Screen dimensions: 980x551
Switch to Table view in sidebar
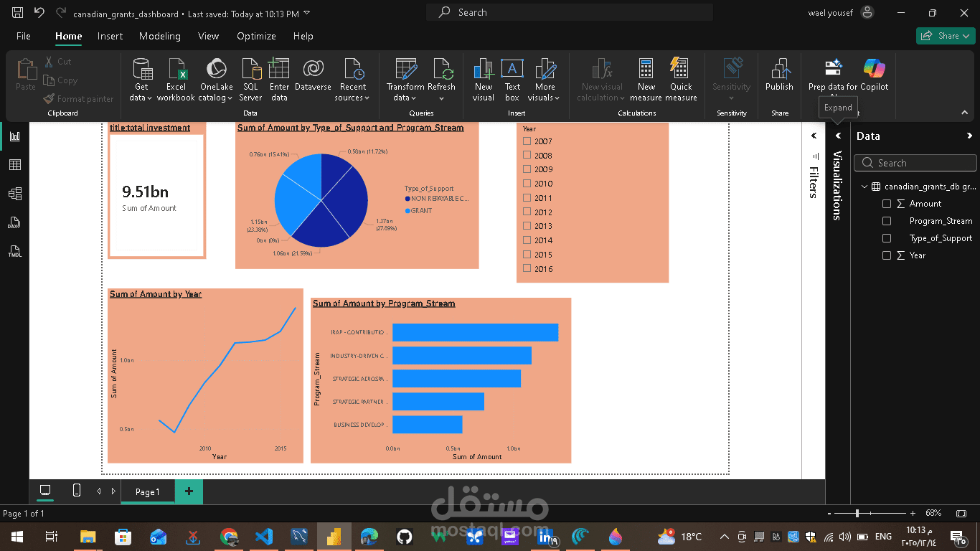point(14,165)
